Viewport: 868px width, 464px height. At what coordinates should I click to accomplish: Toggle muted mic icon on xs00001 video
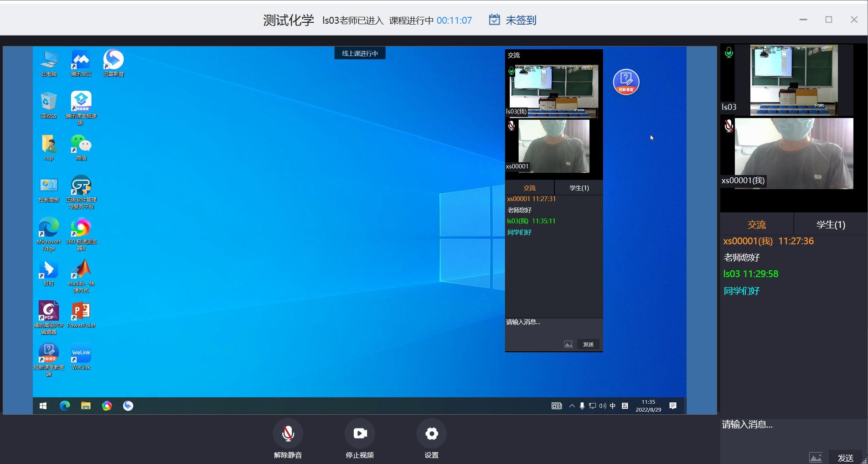[729, 126]
